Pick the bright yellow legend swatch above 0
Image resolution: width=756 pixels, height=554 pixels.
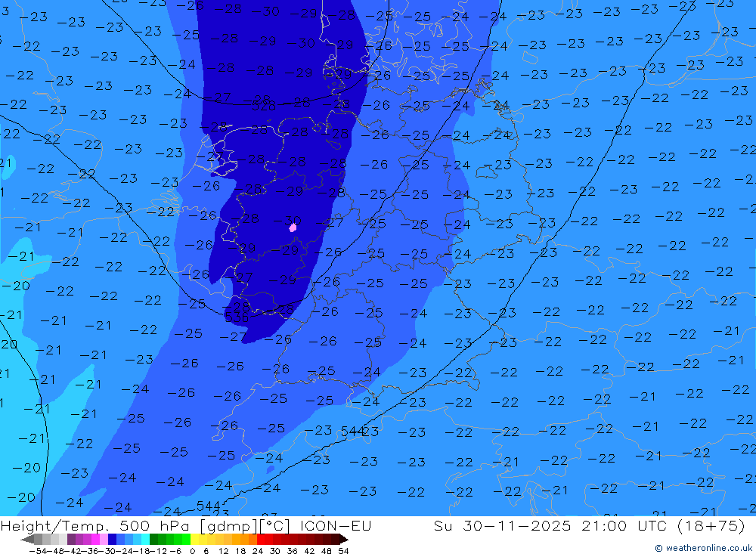pyautogui.click(x=195, y=539)
